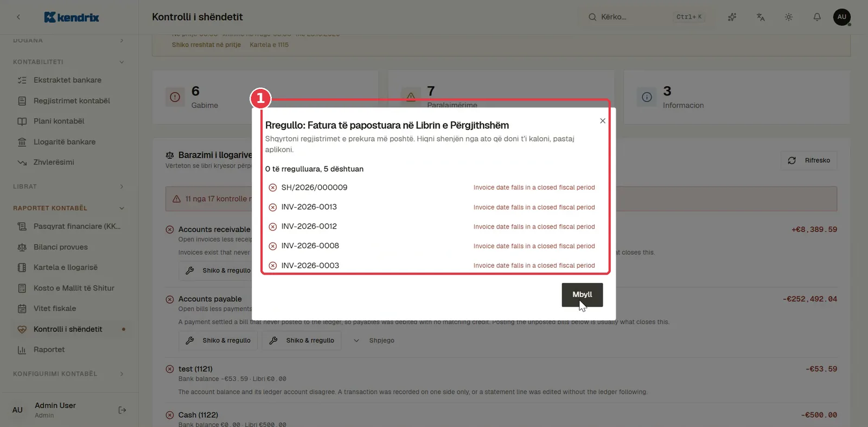Open the language translate icon
The image size is (868, 427).
pyautogui.click(x=761, y=17)
